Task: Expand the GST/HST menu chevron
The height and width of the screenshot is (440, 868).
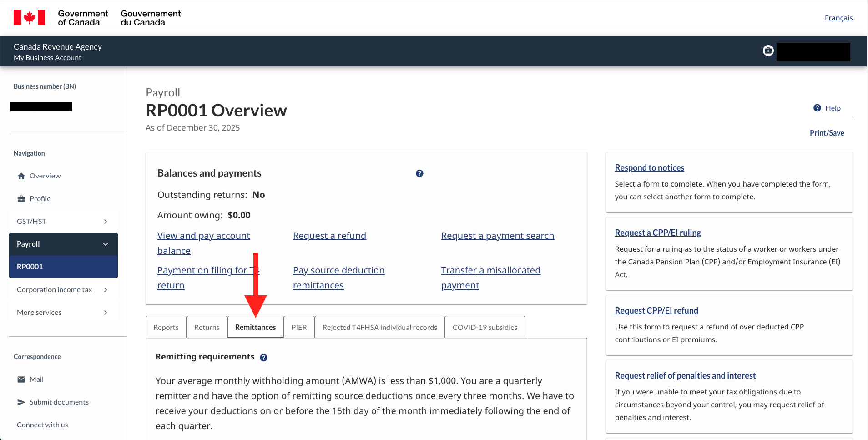Action: 106,222
